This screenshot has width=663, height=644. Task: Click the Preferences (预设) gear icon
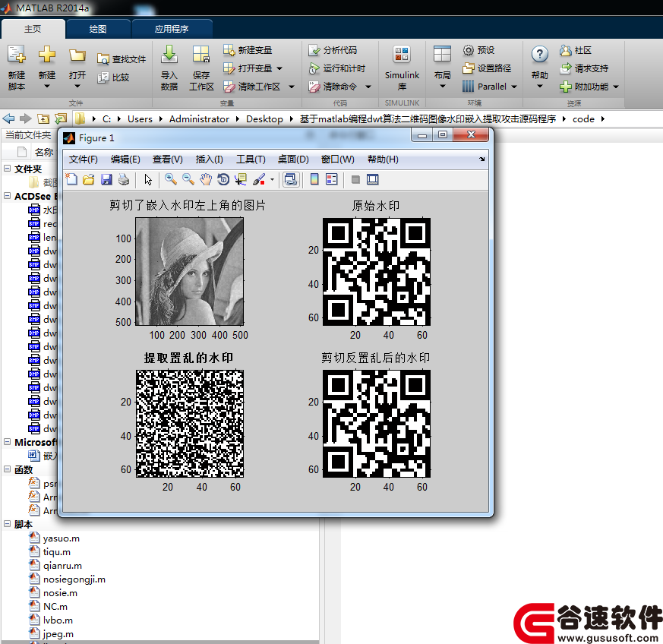468,50
